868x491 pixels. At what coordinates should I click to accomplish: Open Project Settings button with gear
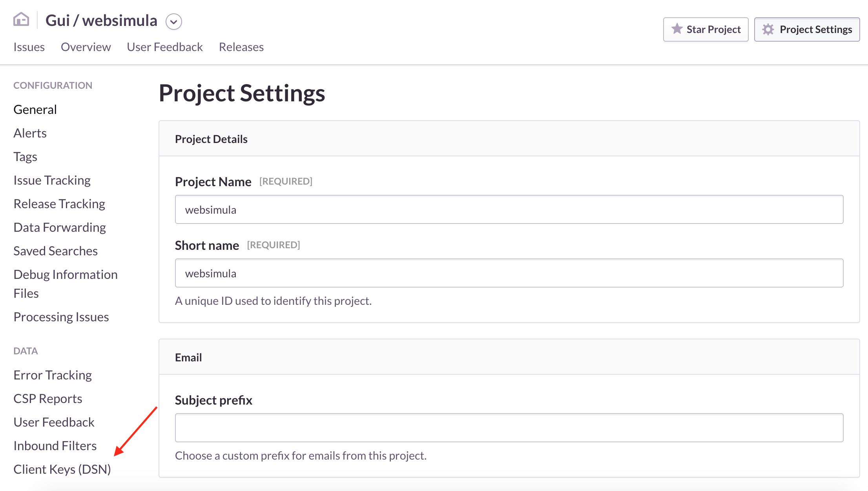807,29
